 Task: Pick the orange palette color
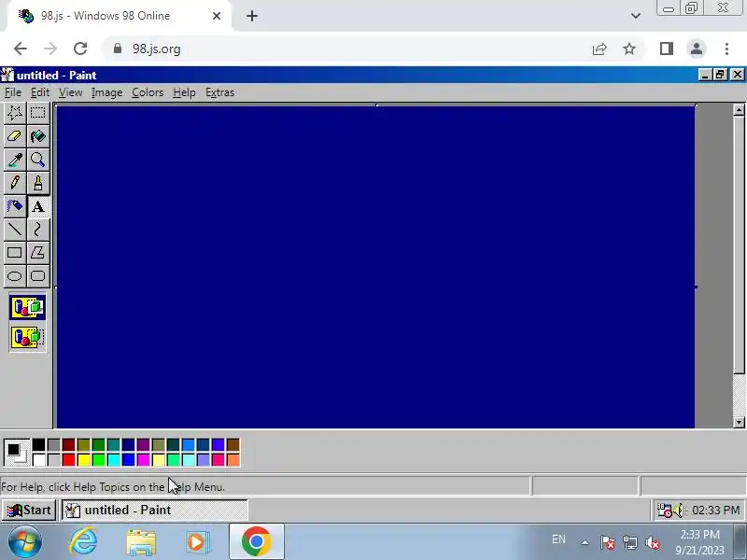(x=233, y=459)
